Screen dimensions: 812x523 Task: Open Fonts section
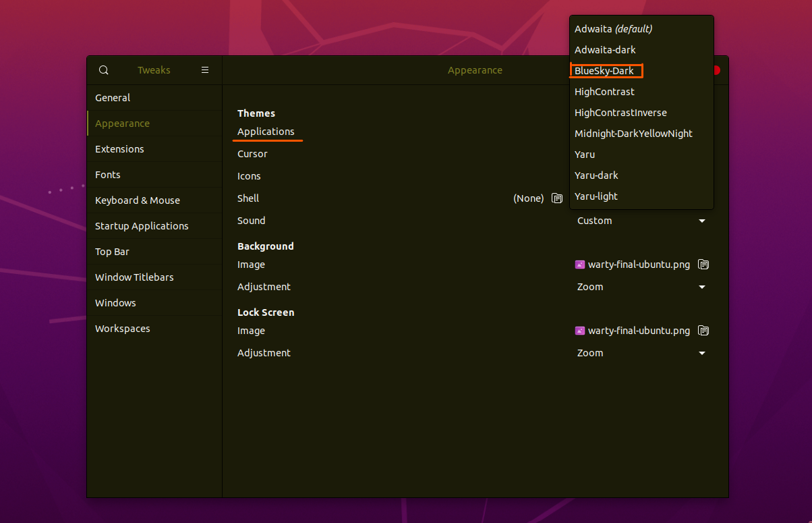(154, 175)
